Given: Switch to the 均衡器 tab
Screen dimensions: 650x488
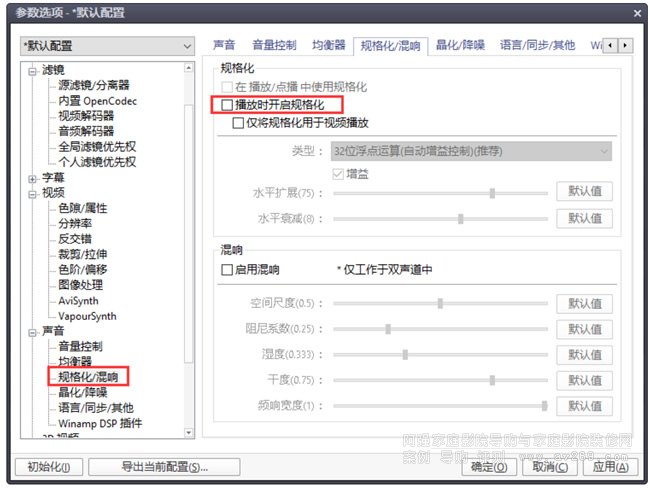Looking at the screenshot, I should click(x=327, y=46).
